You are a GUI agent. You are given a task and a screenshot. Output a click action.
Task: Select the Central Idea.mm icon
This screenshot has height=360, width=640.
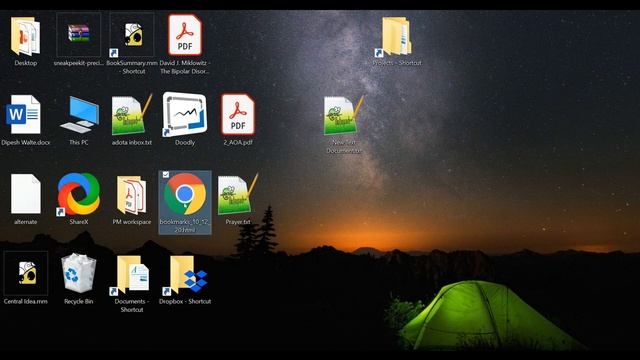(26, 273)
